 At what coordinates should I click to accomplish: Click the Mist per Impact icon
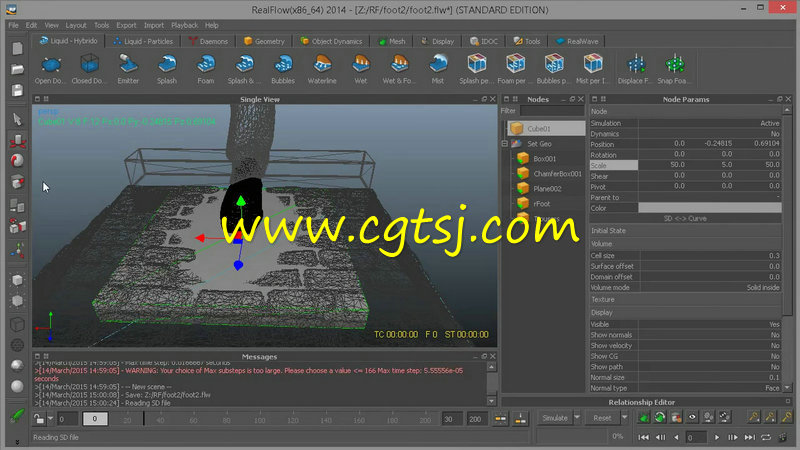(593, 64)
